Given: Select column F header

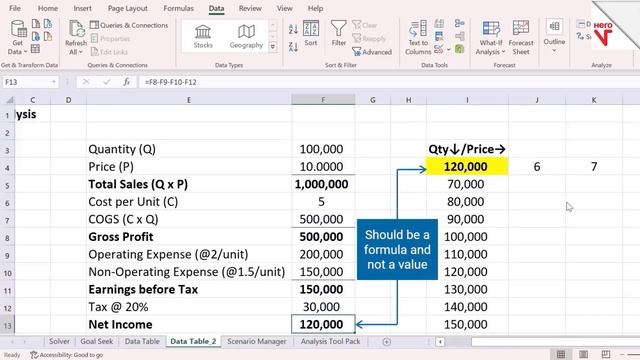Looking at the screenshot, I should coord(323,100).
